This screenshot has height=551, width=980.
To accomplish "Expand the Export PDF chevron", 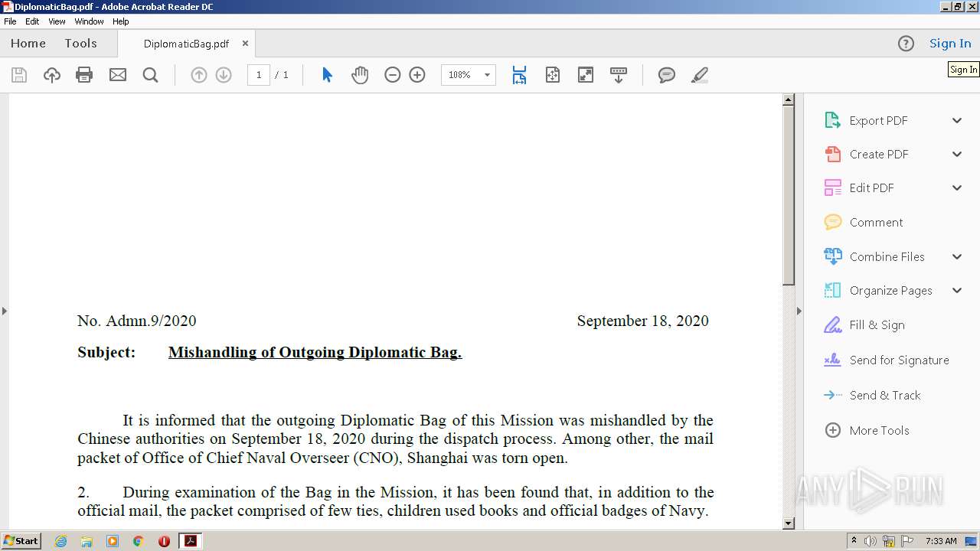I will (x=957, y=120).
